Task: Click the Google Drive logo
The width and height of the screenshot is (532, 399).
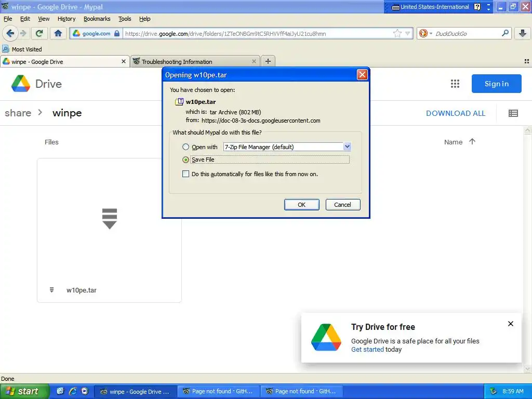Action: click(x=37, y=84)
